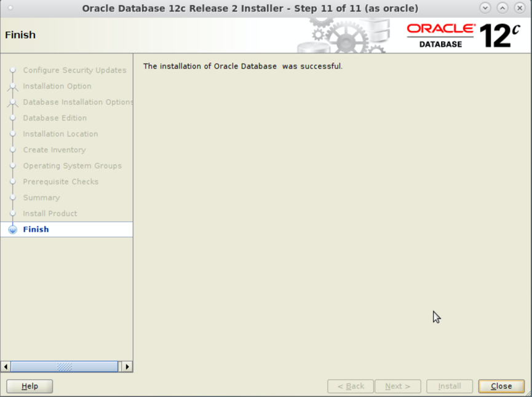Click the sidebar scroll right arrow

(127, 366)
